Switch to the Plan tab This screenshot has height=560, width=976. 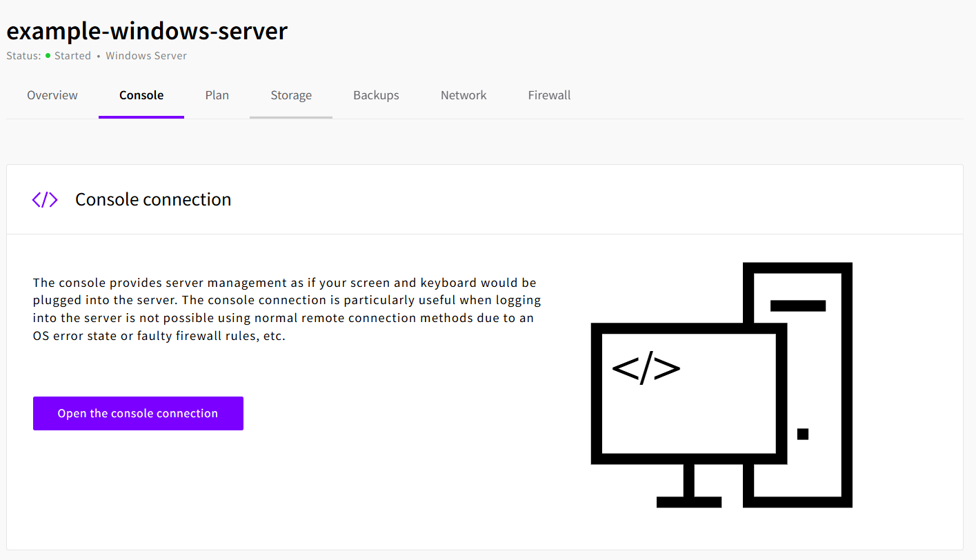(x=217, y=95)
